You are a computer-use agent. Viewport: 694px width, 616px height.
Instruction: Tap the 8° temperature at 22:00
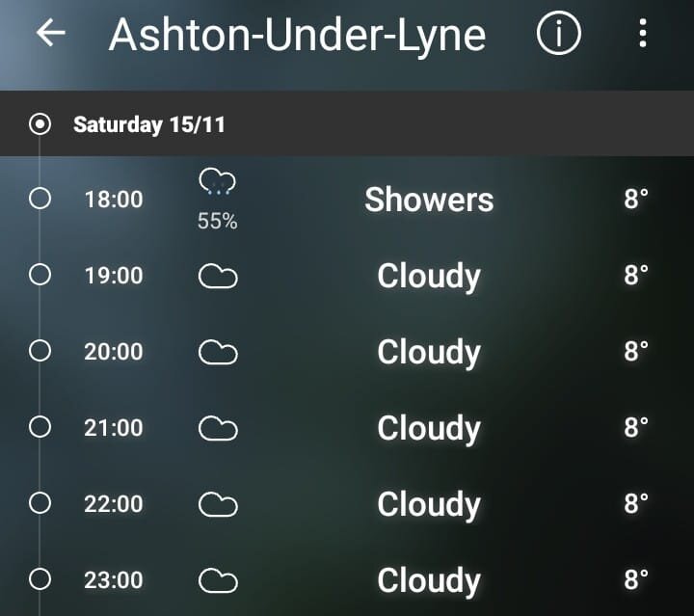click(x=636, y=503)
